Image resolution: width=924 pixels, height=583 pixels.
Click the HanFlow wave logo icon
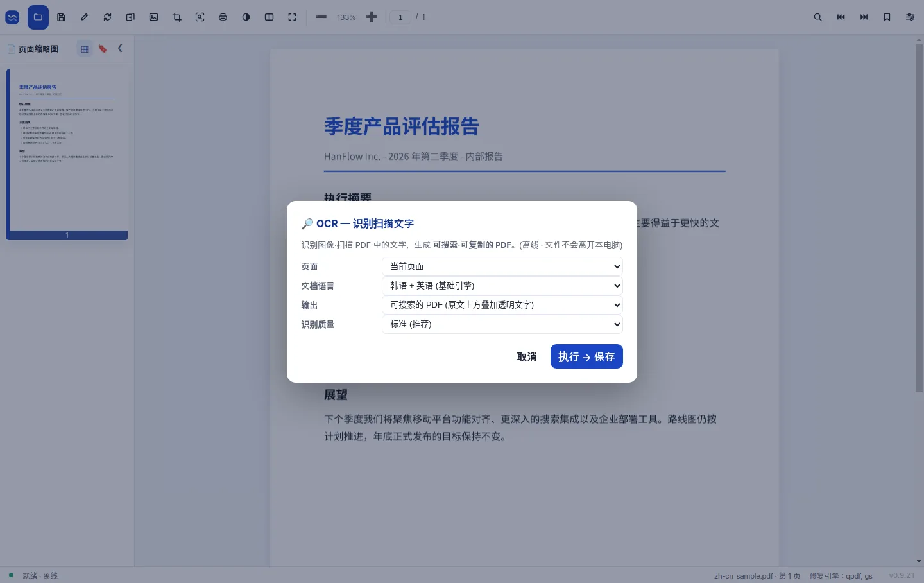tap(12, 17)
